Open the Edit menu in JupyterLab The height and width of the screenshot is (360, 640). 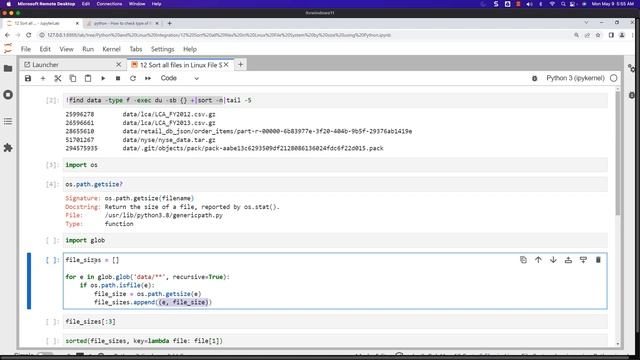(45, 49)
